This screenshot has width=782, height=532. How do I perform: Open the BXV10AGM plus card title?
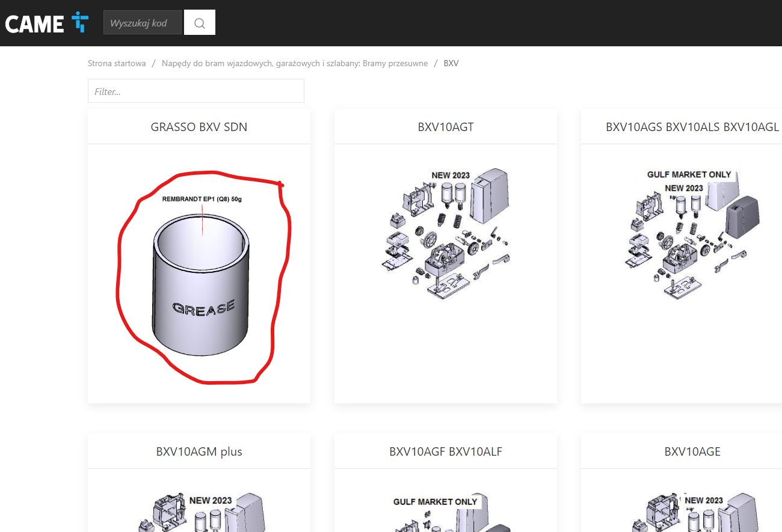199,451
